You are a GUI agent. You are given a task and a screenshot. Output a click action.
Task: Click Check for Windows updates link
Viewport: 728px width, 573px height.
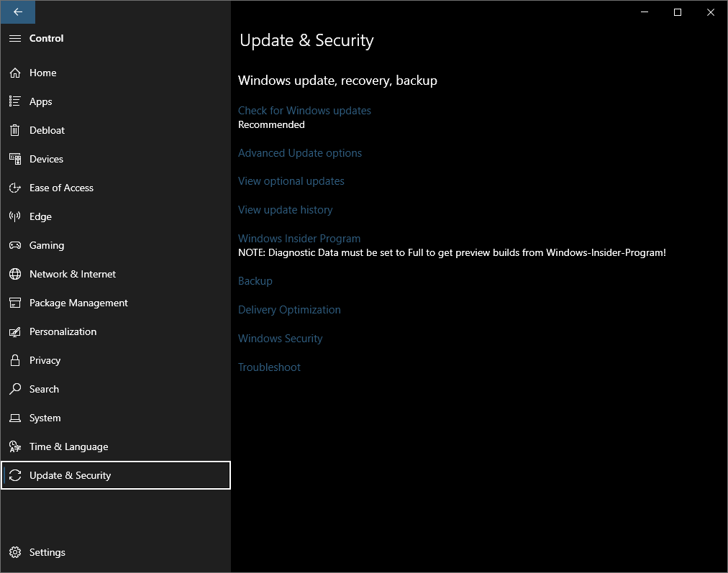[304, 111]
